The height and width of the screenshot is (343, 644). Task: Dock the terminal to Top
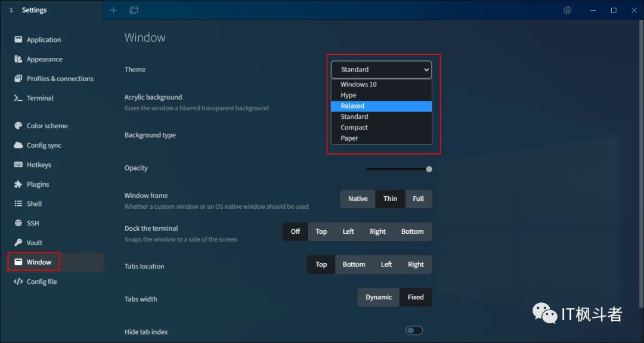click(x=321, y=231)
